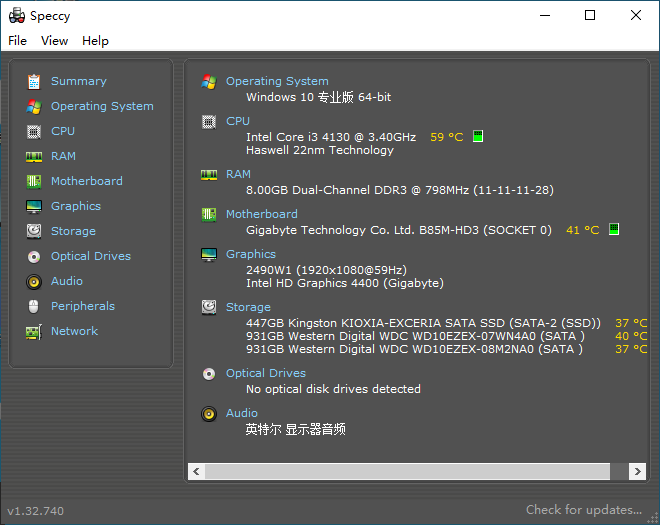660x525 pixels.
Task: Click the CPU heading link in summary
Action: 238,121
